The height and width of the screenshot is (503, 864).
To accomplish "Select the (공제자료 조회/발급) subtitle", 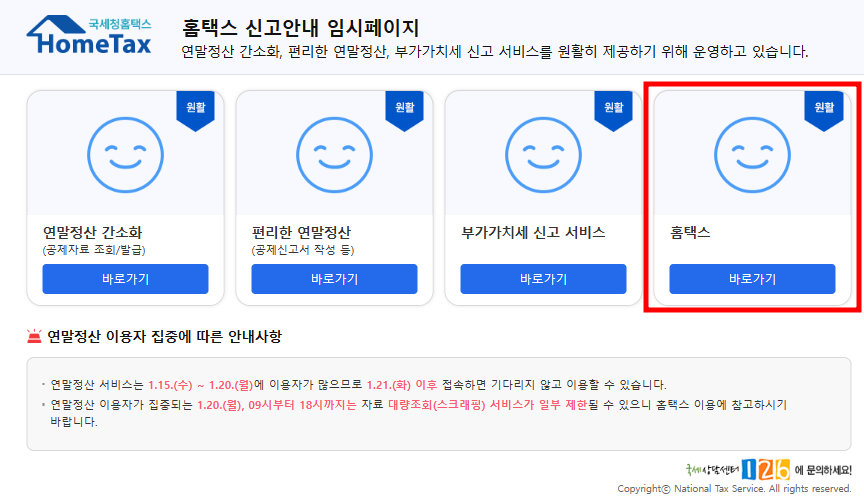I will pyautogui.click(x=94, y=250).
